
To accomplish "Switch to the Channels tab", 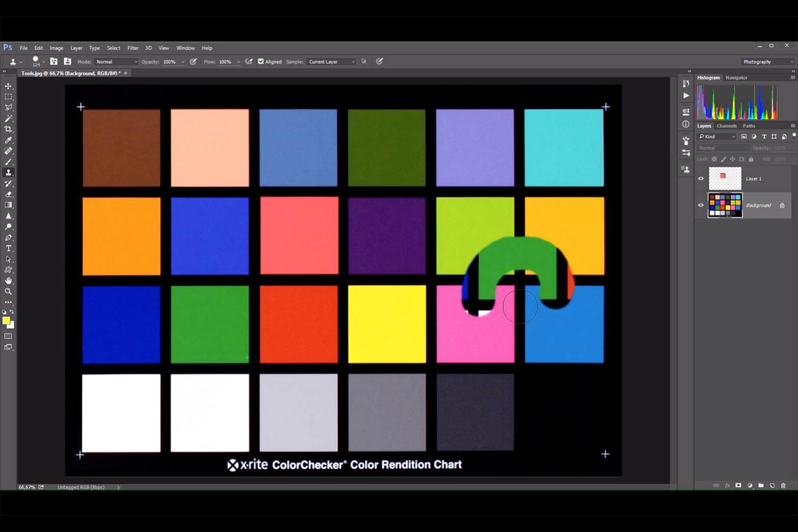I will 726,126.
